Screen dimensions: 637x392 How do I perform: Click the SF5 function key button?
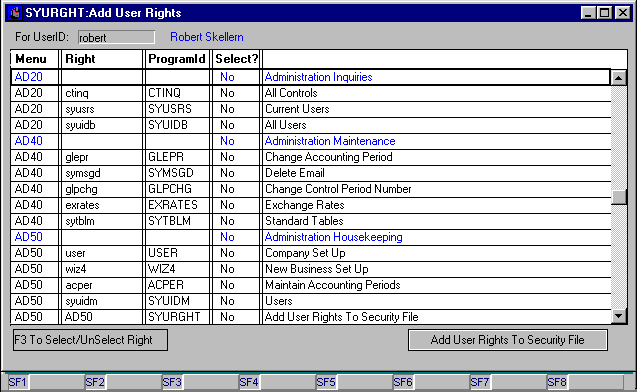326,382
